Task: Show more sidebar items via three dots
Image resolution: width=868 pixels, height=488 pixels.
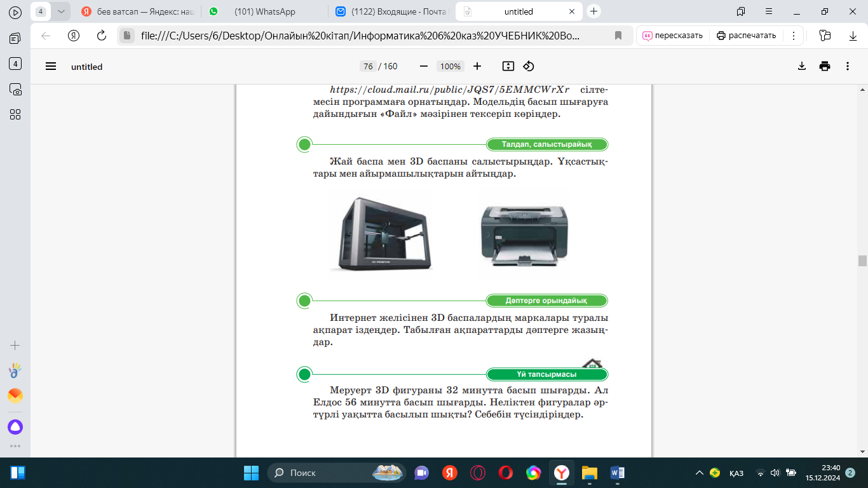Action: pyautogui.click(x=15, y=446)
